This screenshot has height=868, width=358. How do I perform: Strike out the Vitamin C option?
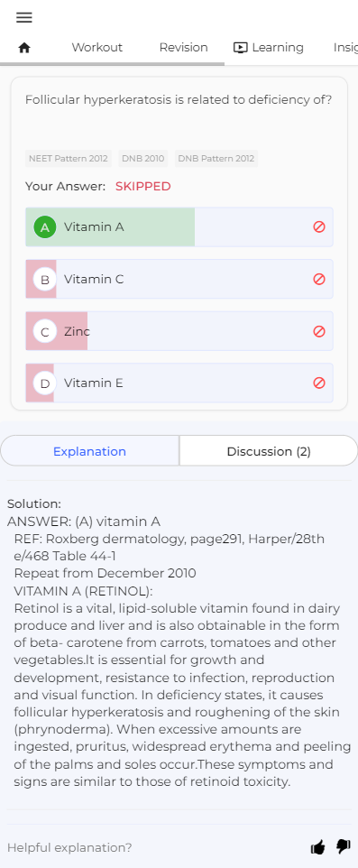[319, 279]
